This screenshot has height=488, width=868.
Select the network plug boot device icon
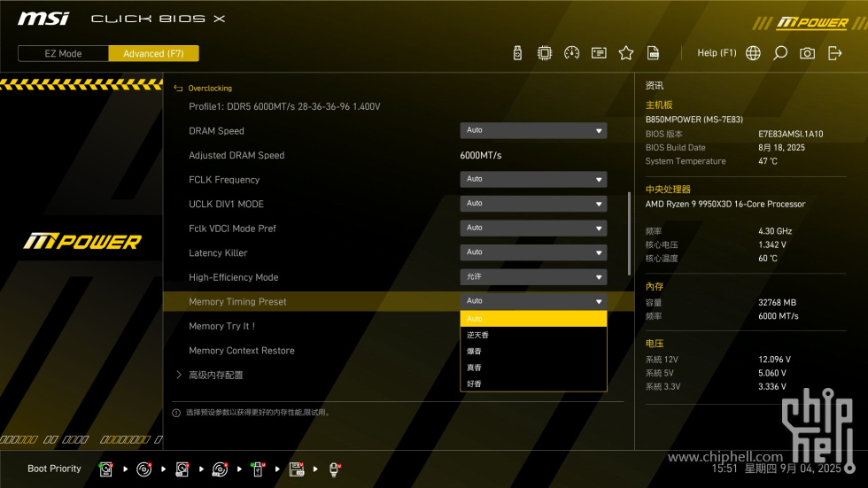(x=335, y=469)
